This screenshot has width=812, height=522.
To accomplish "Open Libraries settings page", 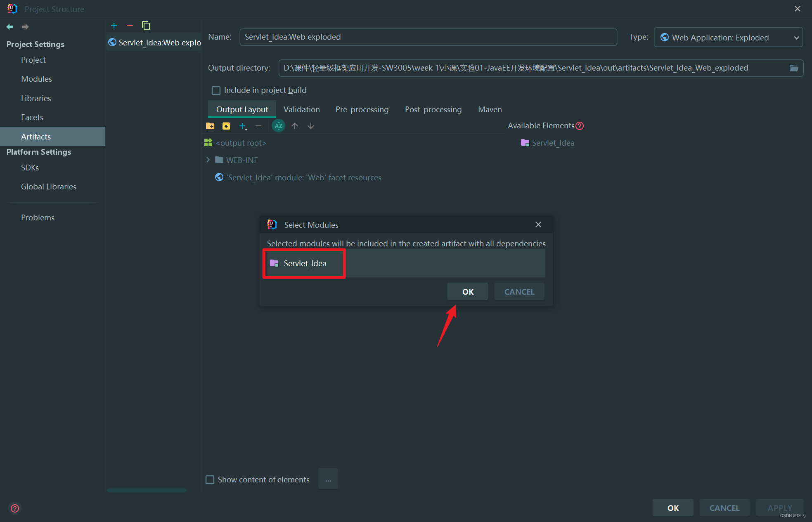I will (x=36, y=98).
